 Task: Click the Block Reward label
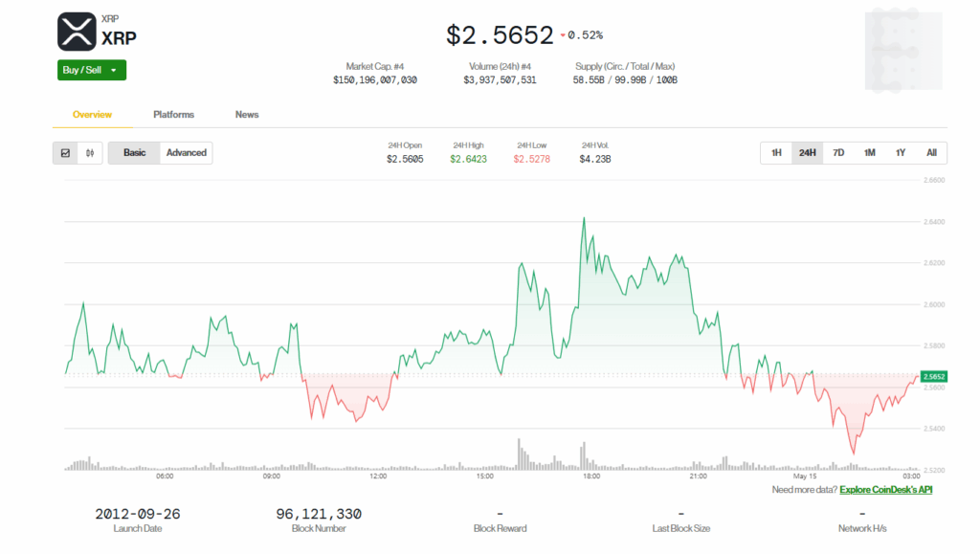click(500, 528)
